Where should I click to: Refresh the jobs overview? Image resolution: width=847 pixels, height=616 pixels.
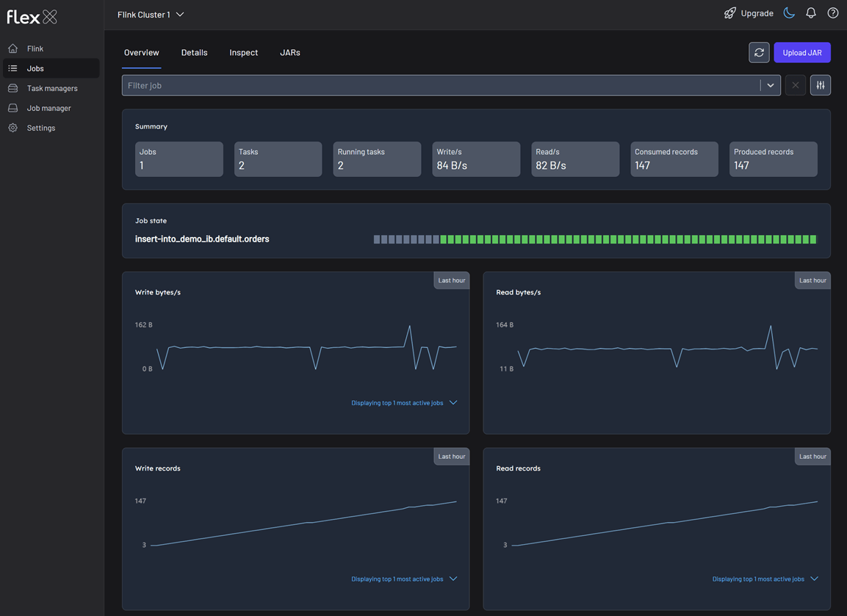(x=759, y=52)
